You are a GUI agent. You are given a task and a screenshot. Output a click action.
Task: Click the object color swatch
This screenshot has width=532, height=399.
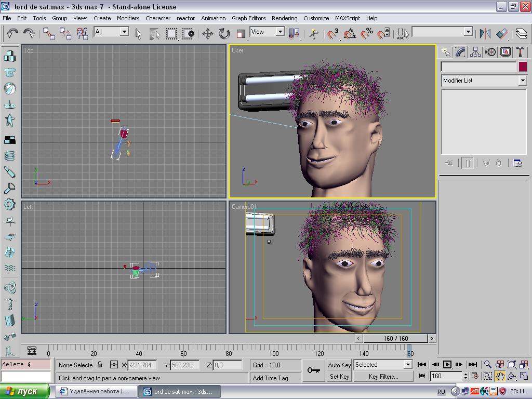point(522,66)
